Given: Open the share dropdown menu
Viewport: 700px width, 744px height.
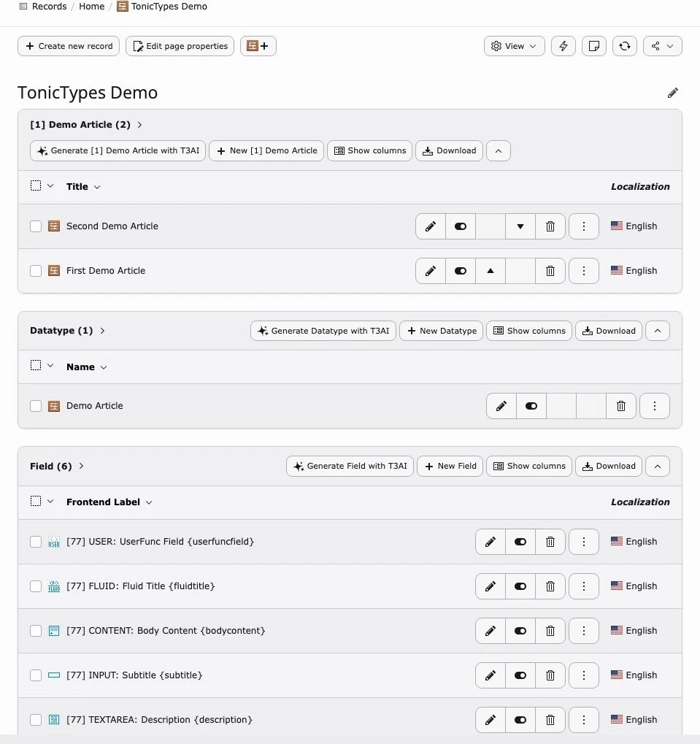Looking at the screenshot, I should [x=663, y=46].
